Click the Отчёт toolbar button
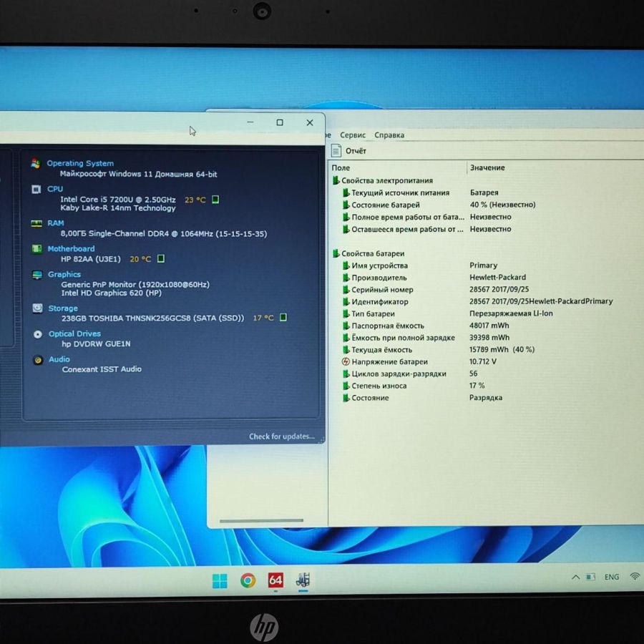644x644 pixels. 348,151
